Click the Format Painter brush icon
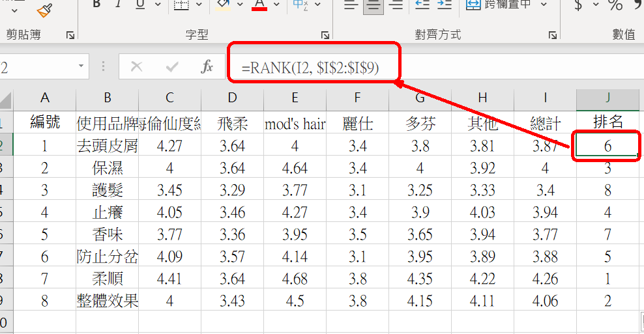 pyautogui.click(x=44, y=9)
